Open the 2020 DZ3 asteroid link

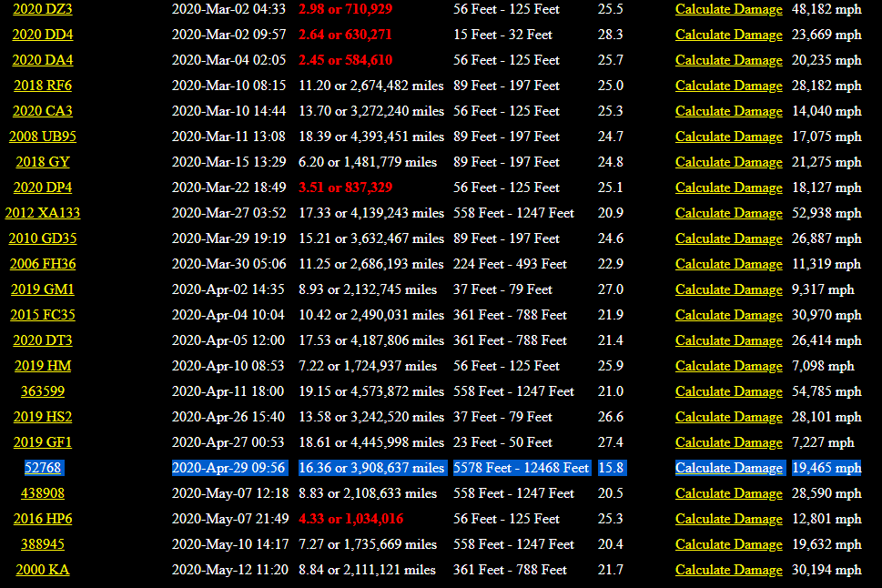pyautogui.click(x=43, y=9)
